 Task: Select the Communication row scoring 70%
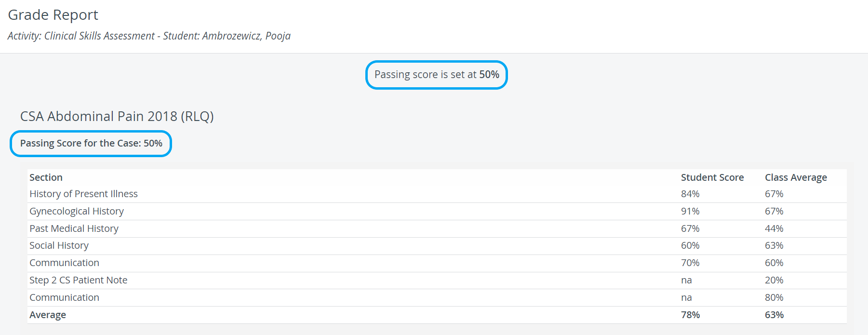tap(437, 263)
